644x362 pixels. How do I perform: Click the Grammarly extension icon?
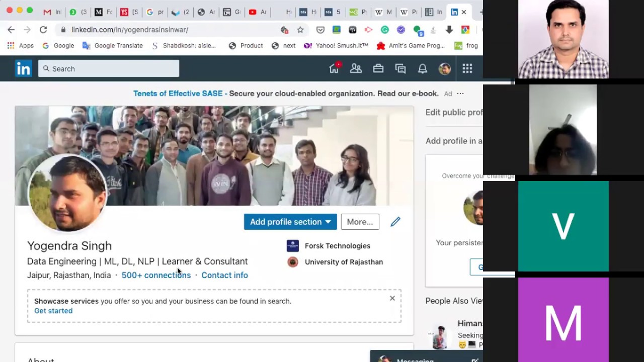(385, 30)
